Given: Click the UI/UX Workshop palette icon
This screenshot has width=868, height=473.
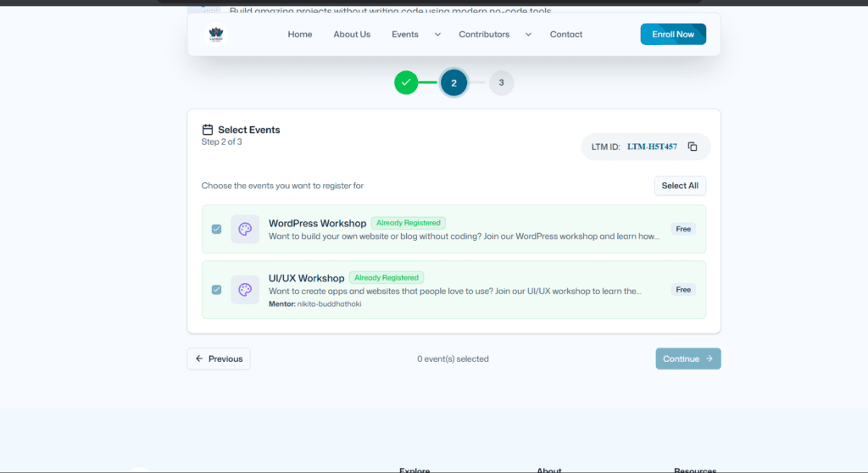Looking at the screenshot, I should [x=245, y=290].
